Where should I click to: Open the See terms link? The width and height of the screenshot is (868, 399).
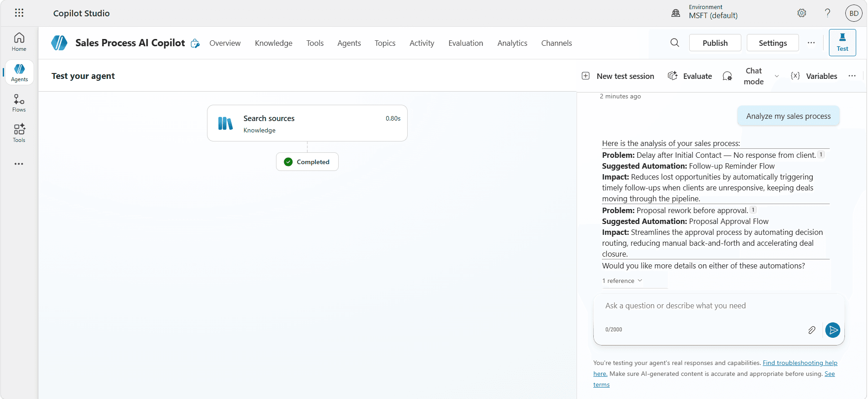coord(829,374)
